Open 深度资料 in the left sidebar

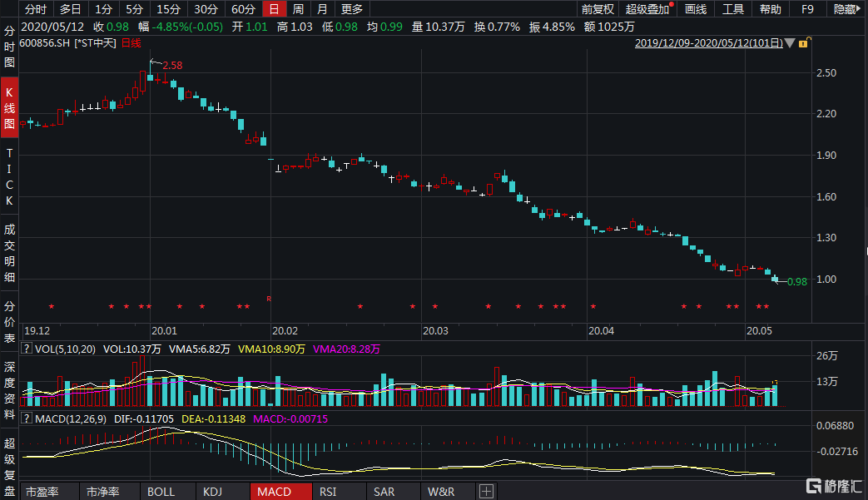point(9,390)
